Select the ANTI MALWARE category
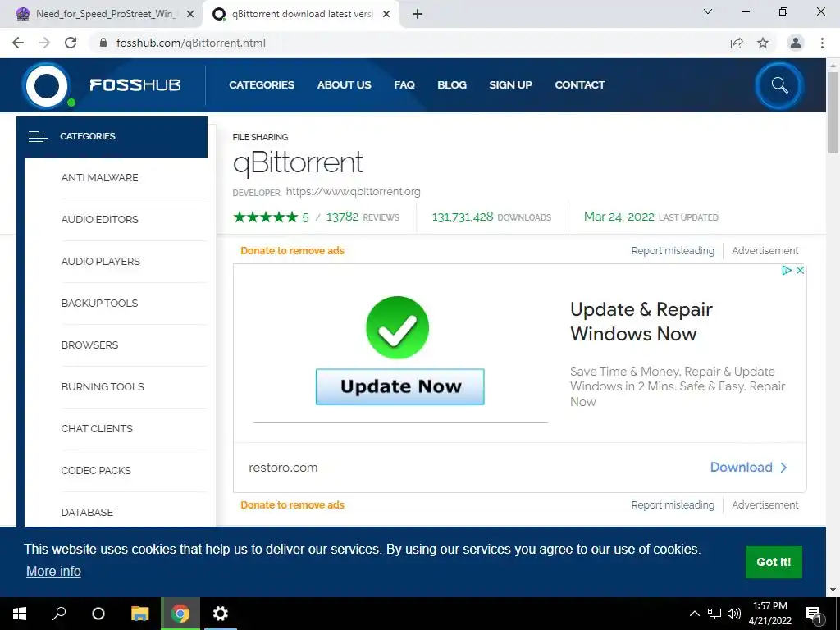This screenshot has height=630, width=840. [99, 178]
